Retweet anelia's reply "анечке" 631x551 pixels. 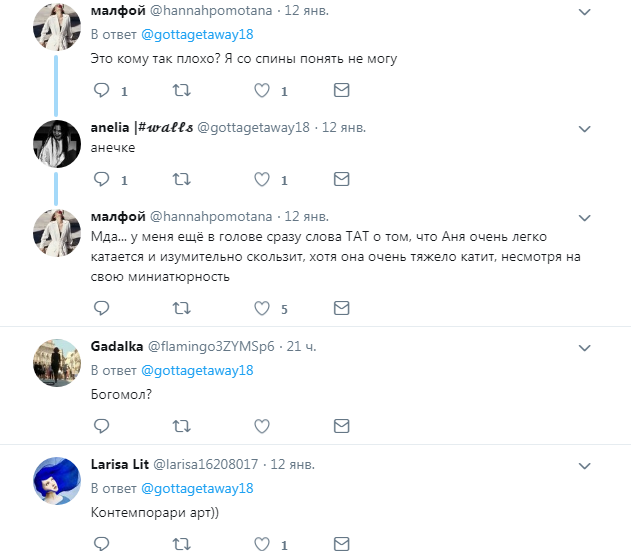(182, 180)
